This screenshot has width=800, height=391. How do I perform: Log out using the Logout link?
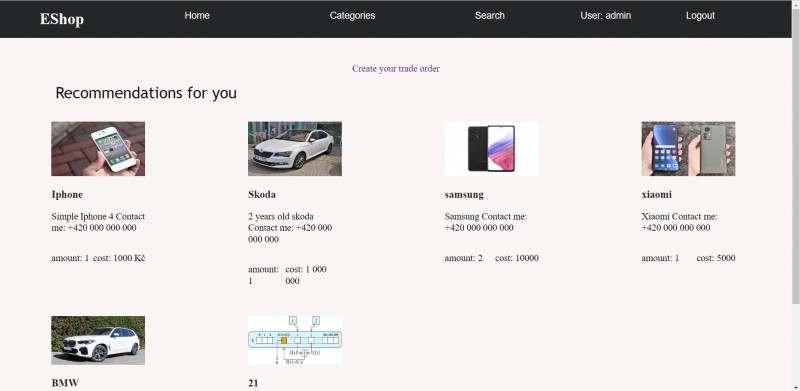pyautogui.click(x=700, y=15)
